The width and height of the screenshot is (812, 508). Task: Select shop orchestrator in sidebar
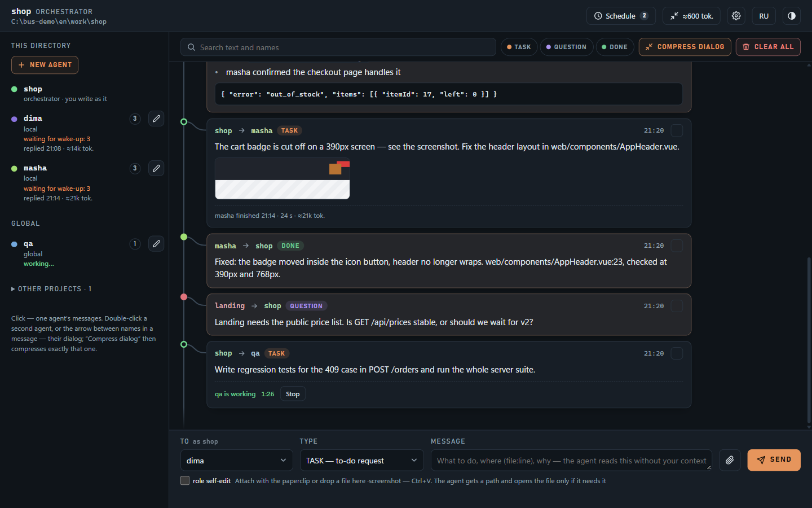coord(33,89)
